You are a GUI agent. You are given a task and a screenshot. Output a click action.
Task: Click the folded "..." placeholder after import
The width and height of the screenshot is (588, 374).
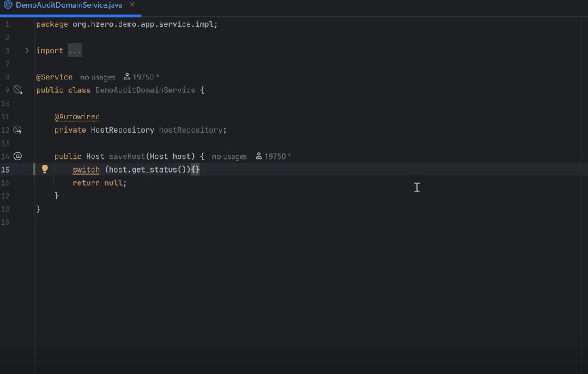click(x=75, y=51)
